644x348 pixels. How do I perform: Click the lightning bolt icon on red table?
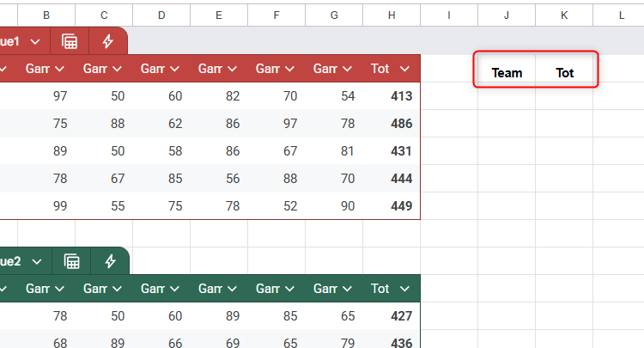[108, 41]
